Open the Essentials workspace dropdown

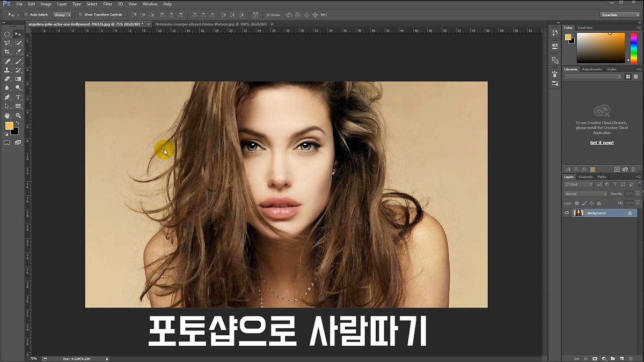pyautogui.click(x=620, y=14)
